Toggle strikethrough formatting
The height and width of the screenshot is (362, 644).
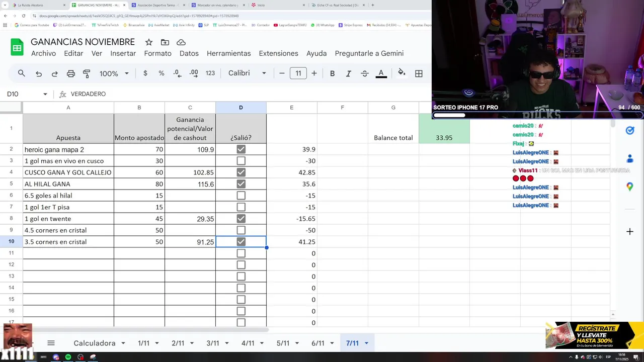[365, 73]
